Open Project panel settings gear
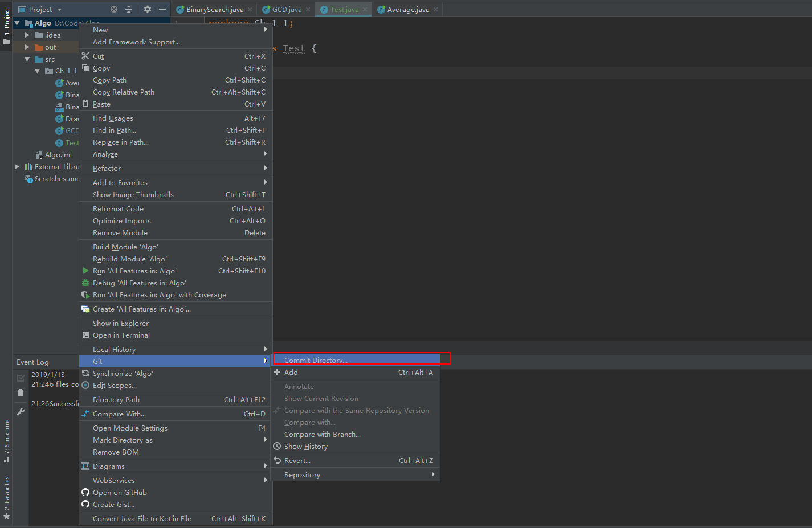Image resolution: width=812 pixels, height=528 pixels. tap(148, 9)
